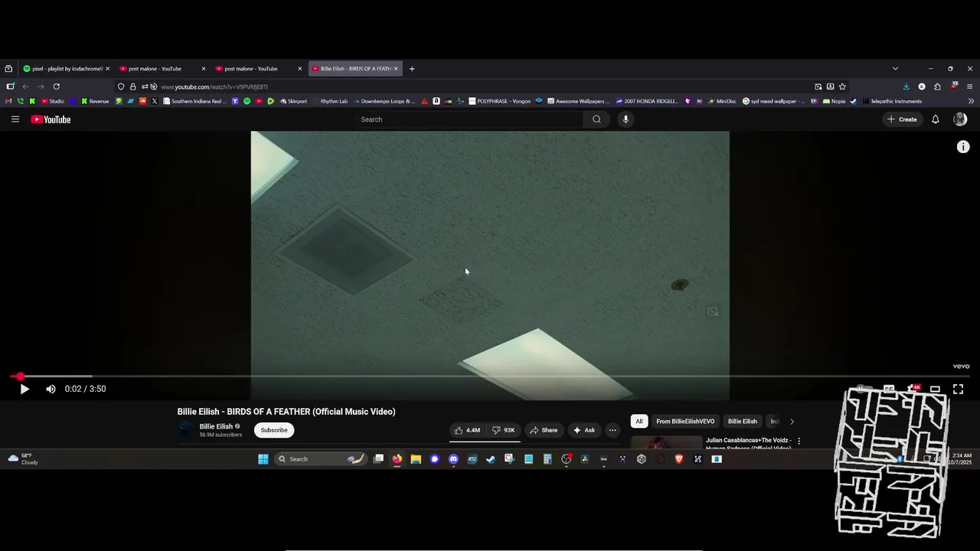Switch to second post malone YouTube tab

point(256,69)
